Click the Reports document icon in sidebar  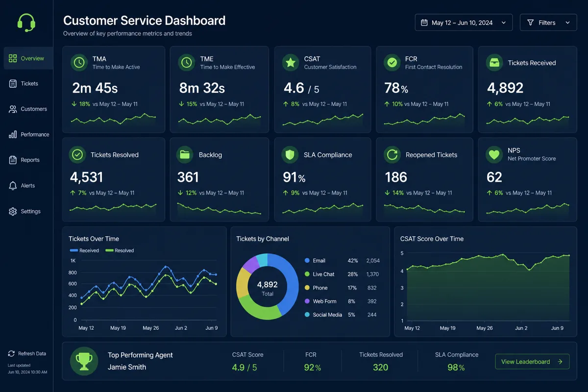pos(13,160)
